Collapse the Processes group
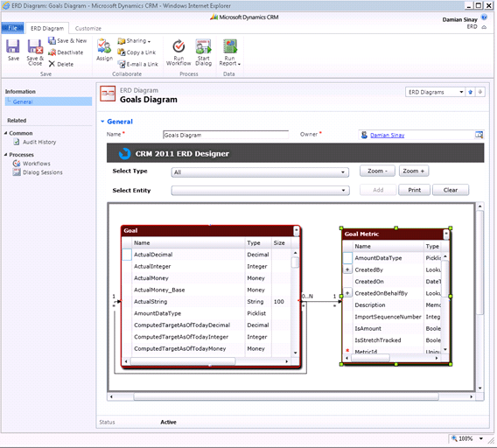 [6, 155]
